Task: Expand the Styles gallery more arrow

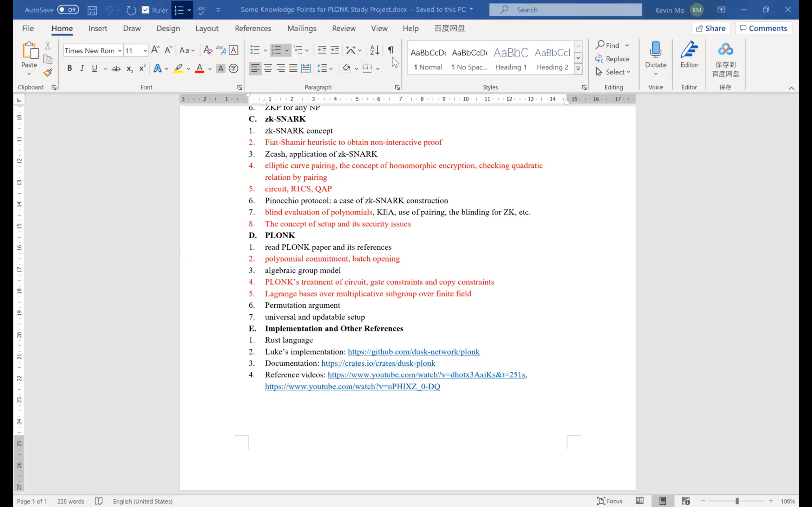Action: pyautogui.click(x=578, y=69)
